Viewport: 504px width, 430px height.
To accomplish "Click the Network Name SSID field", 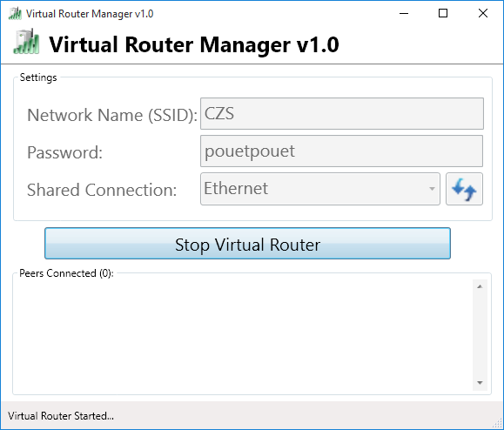I will [342, 113].
